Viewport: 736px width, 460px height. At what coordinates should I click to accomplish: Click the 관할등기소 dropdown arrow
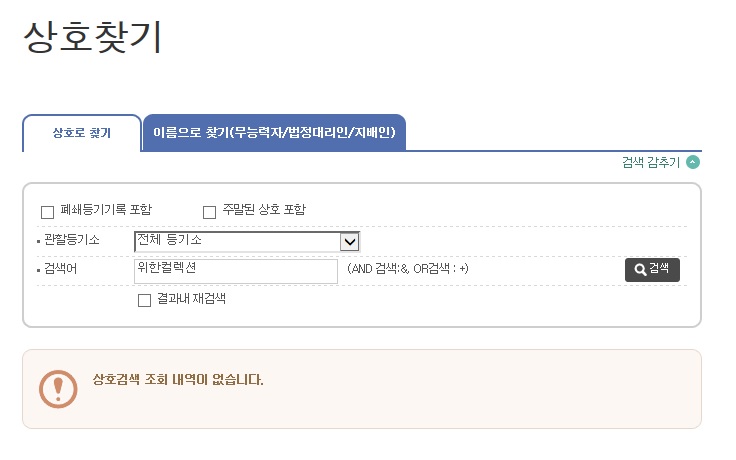(349, 241)
